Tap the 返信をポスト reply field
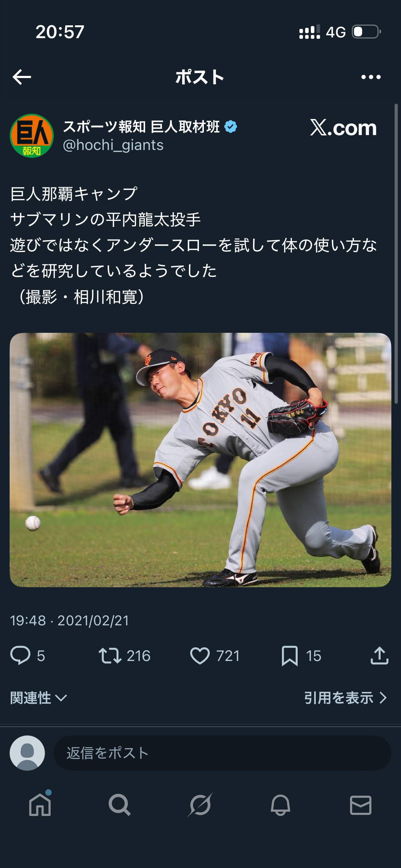Image resolution: width=401 pixels, height=868 pixels. click(222, 753)
